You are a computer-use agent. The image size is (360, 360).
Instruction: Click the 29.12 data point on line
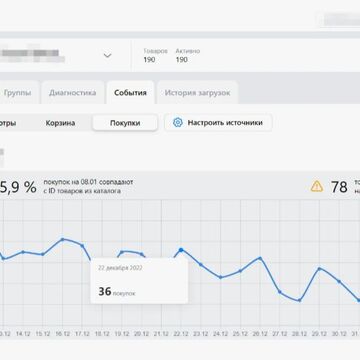[x=319, y=268]
